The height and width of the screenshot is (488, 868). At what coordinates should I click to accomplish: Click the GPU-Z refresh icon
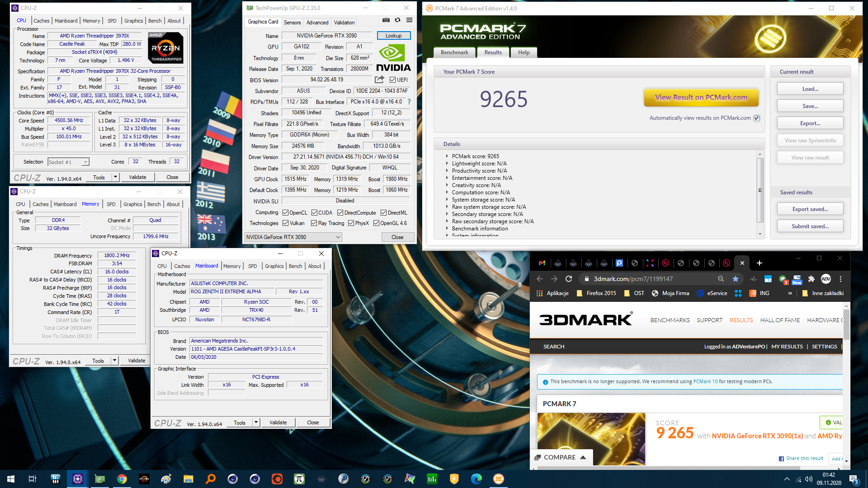pos(397,20)
